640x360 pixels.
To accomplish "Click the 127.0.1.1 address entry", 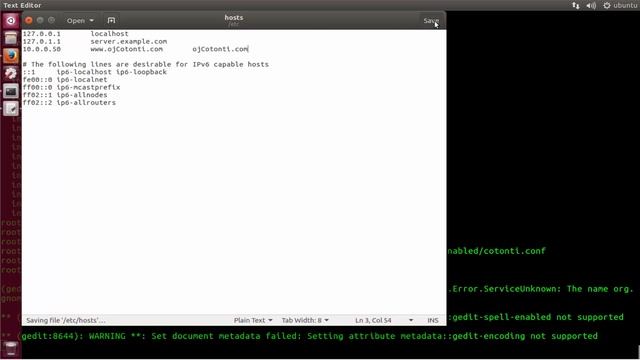I will pos(42,41).
